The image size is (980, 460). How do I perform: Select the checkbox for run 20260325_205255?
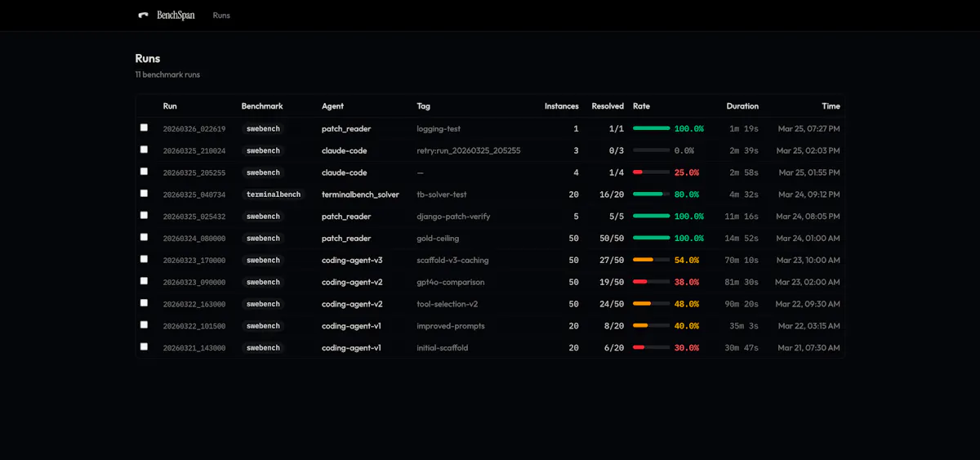click(x=144, y=172)
